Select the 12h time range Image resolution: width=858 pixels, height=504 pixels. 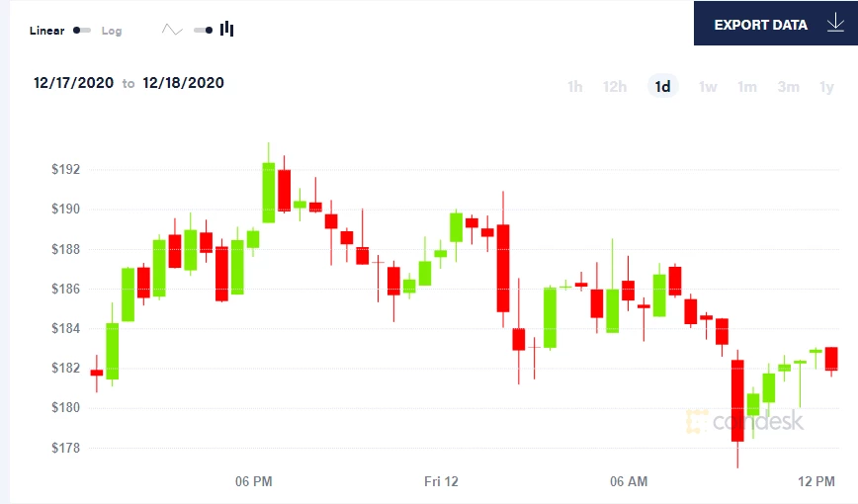click(615, 86)
